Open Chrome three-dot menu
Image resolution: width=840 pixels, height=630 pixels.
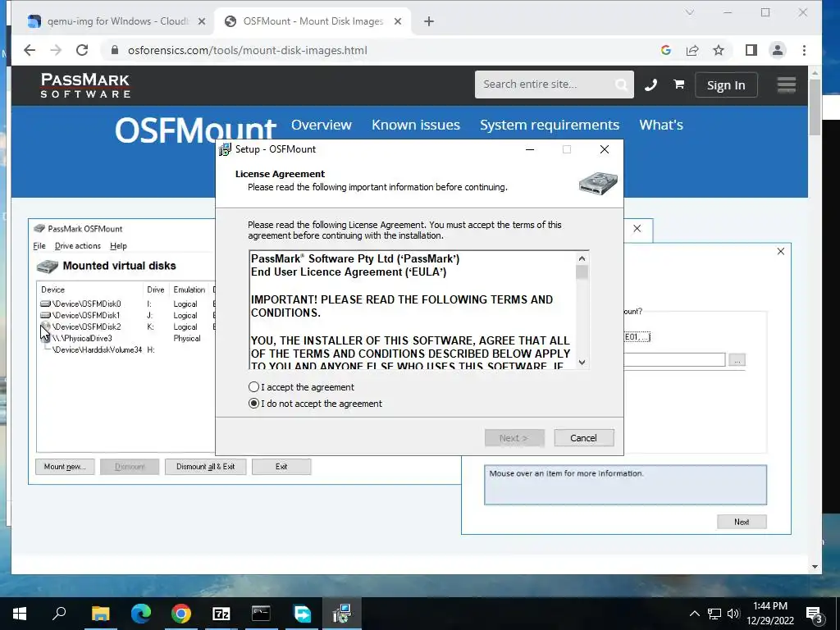click(x=804, y=50)
